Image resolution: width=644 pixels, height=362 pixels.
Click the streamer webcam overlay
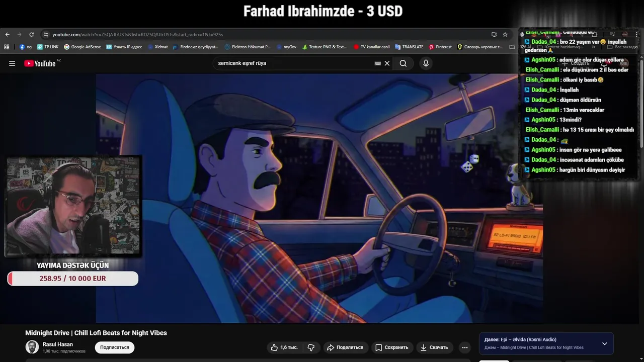tap(73, 206)
